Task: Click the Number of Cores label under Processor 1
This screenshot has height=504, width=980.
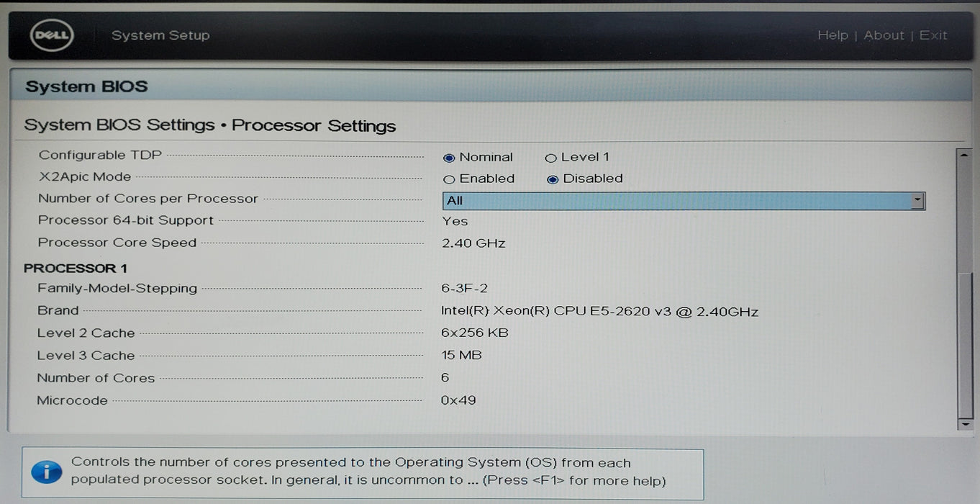Action: [x=96, y=378]
